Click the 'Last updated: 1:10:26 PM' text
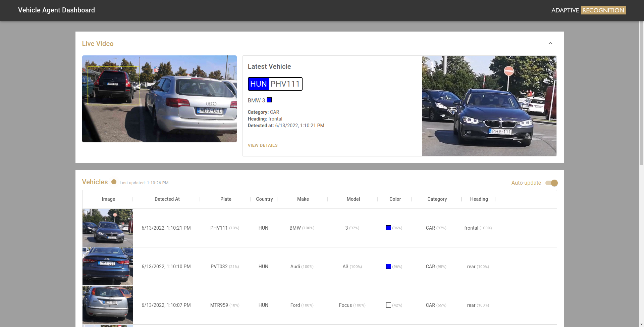Viewport: 644px width, 327px height. point(144,183)
